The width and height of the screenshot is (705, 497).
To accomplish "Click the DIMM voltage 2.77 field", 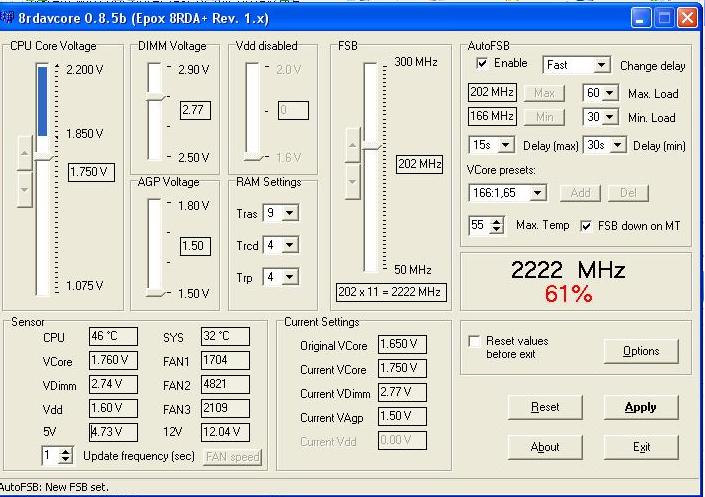I will tap(195, 110).
